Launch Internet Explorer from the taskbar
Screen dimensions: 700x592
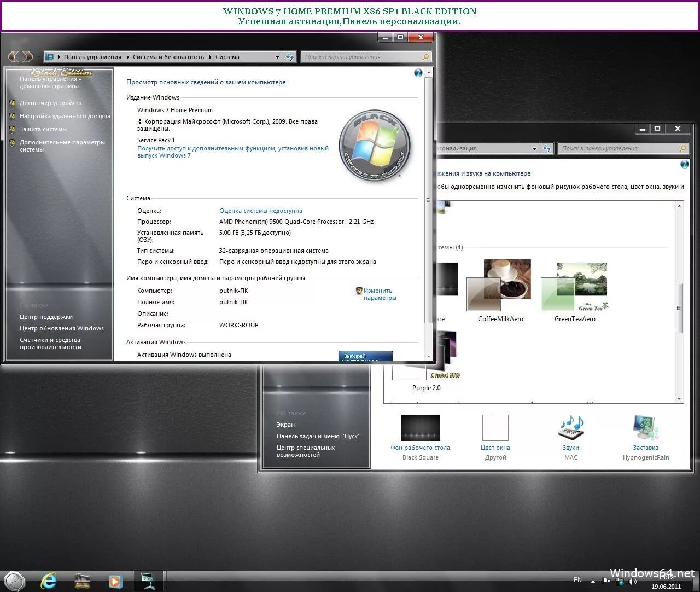[49, 581]
